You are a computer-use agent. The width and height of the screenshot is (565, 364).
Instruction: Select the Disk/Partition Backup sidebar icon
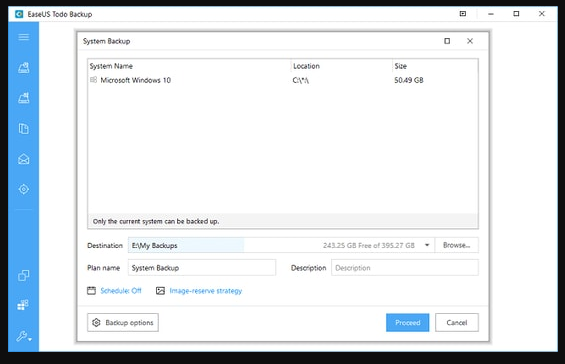point(24,68)
